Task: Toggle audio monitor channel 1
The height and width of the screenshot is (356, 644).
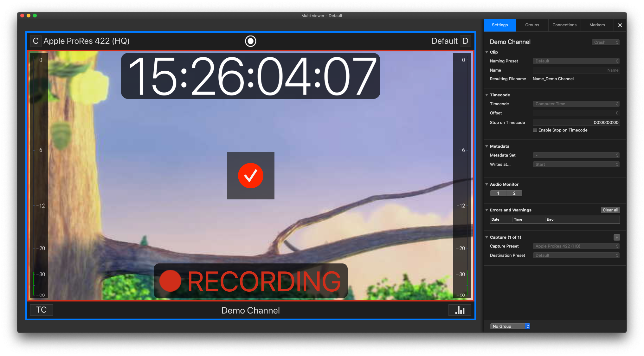Action: [x=498, y=193]
